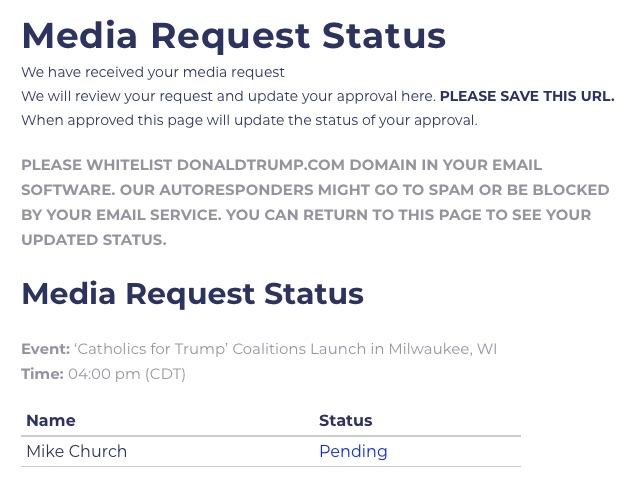The width and height of the screenshot is (633, 478).
Task: Select the Mike Church name cell
Action: (77, 452)
